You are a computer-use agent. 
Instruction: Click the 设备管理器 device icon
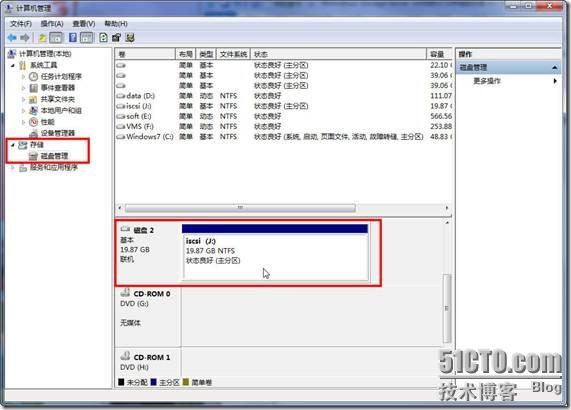coord(34,133)
